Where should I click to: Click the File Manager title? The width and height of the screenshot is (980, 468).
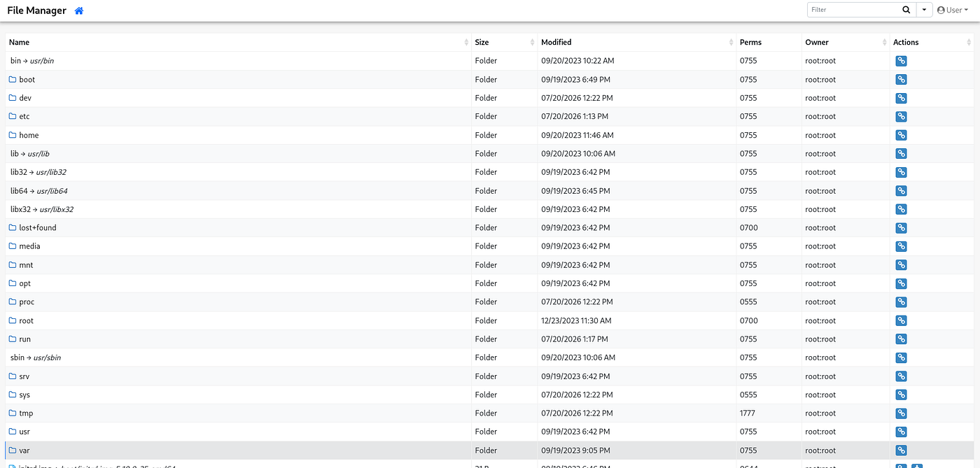tap(36, 10)
